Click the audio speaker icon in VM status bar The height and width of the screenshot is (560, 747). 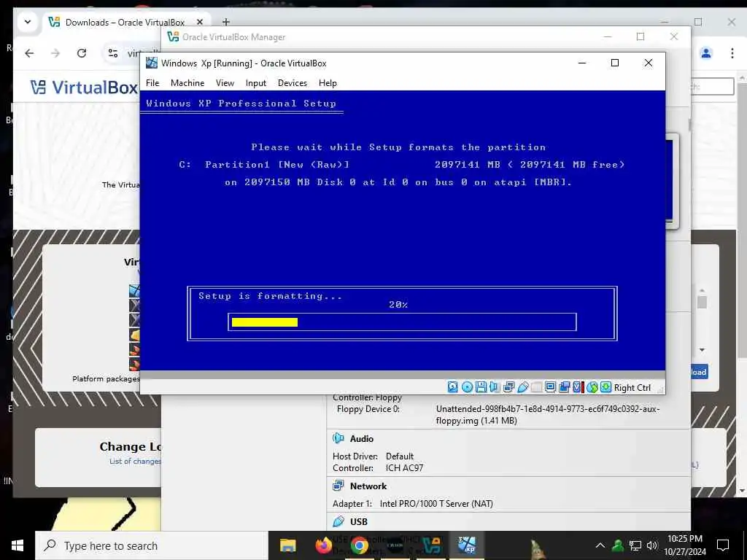[495, 387]
